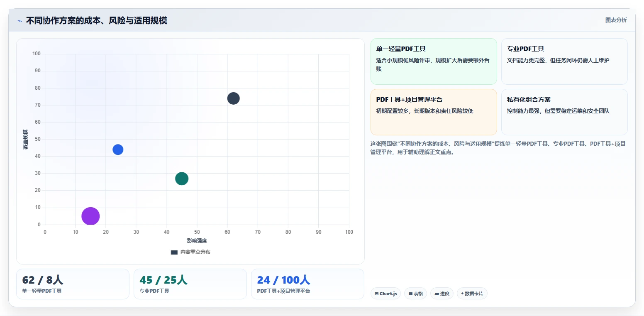Click the x-axis tick label 50
Image resolution: width=644 pixels, height=316 pixels.
(x=197, y=232)
